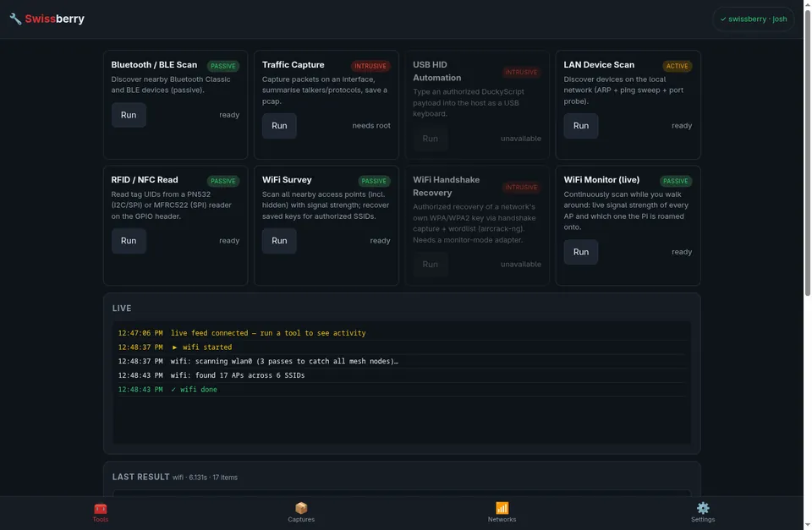Click INTRUSIVE badge on WiFi Handshake Recovery
The image size is (812, 530).
[x=521, y=188]
